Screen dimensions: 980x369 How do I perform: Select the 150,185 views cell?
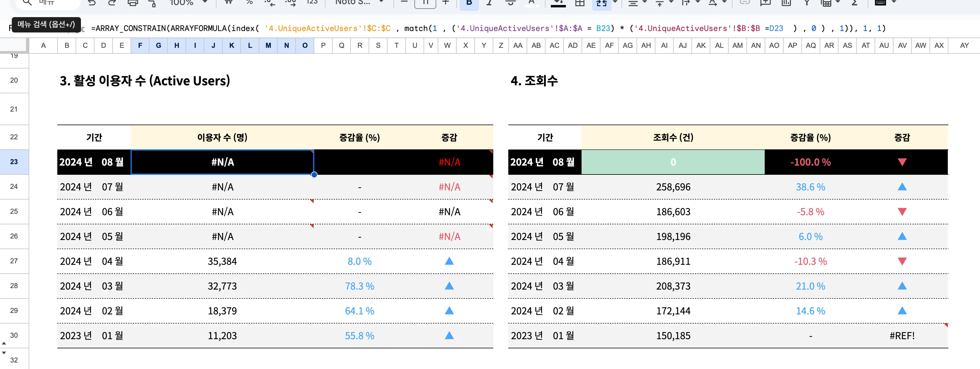[673, 336]
